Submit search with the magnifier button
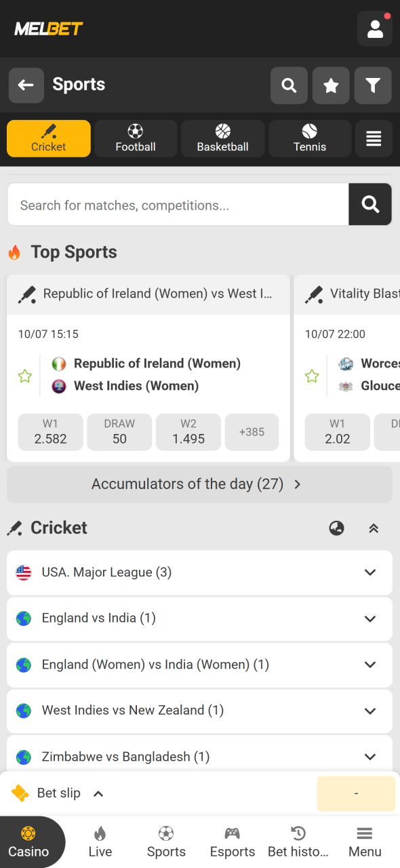This screenshot has width=400, height=868. (x=370, y=205)
